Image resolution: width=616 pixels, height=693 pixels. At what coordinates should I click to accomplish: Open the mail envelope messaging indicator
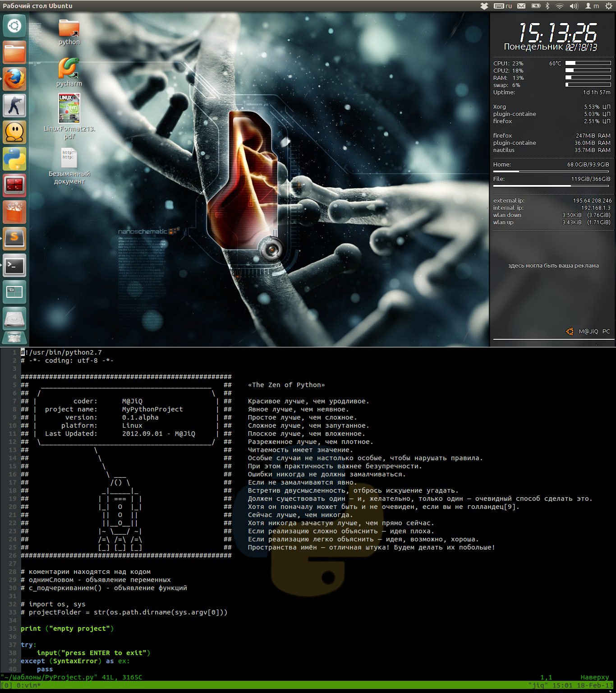pyautogui.click(x=521, y=6)
